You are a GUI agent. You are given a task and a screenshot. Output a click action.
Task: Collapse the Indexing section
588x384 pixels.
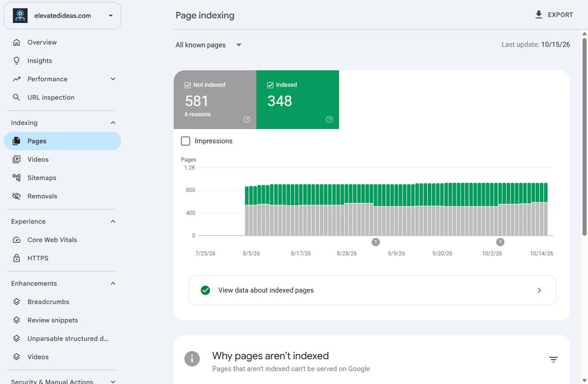click(x=113, y=123)
